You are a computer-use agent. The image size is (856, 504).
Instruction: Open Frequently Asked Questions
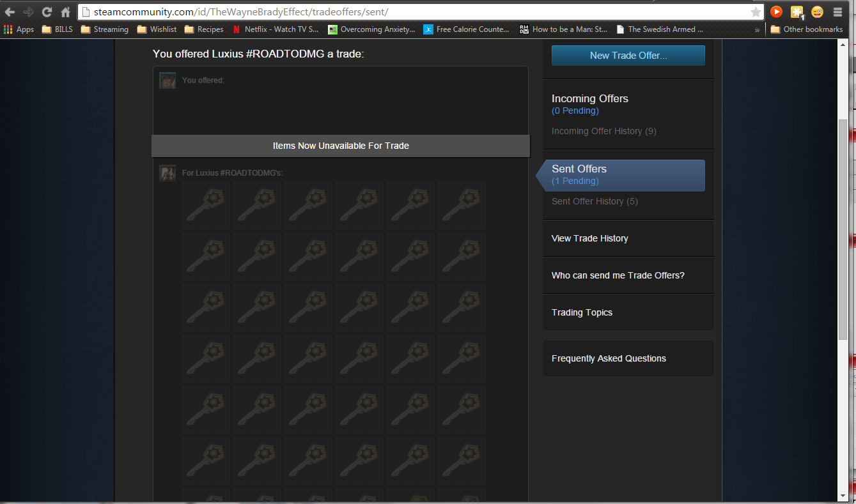(609, 358)
